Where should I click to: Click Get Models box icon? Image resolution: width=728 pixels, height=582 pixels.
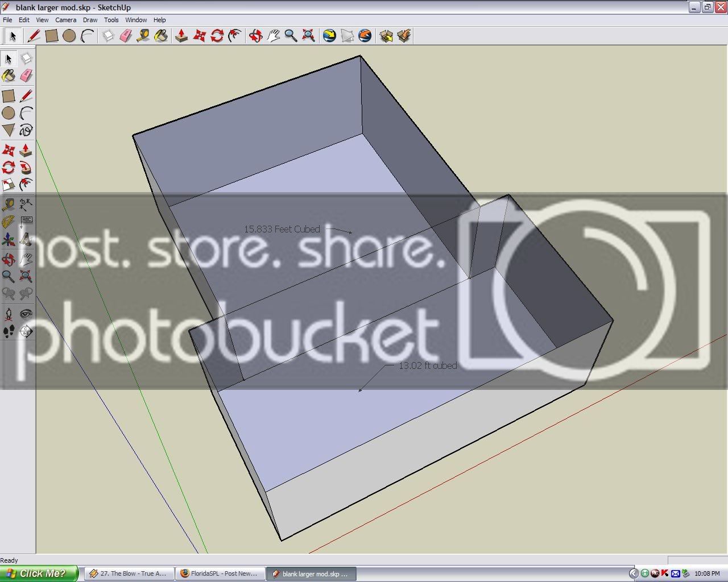coord(386,36)
